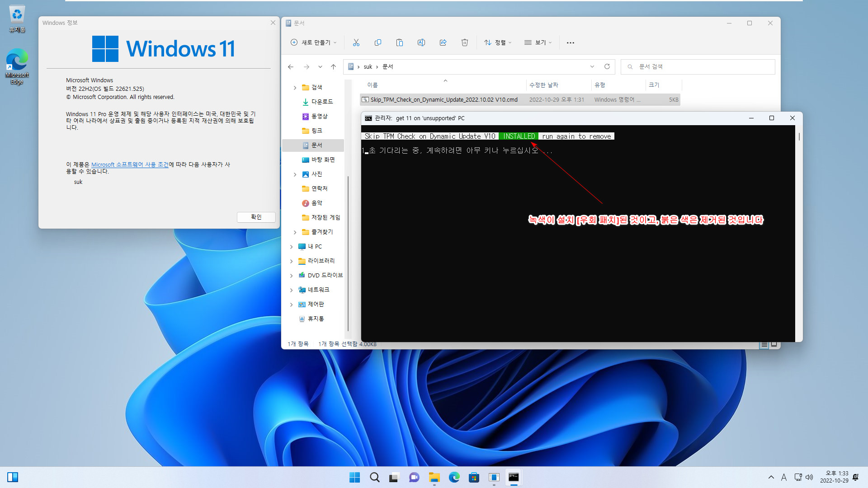
Task: Switch to large icons view in status bar
Action: [774, 344]
